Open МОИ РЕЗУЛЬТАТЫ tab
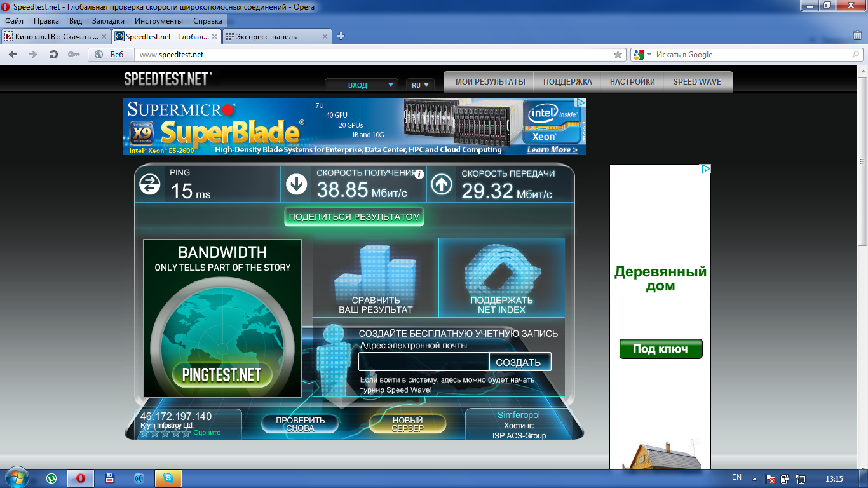Viewport: 868px width, 488px height. [490, 82]
